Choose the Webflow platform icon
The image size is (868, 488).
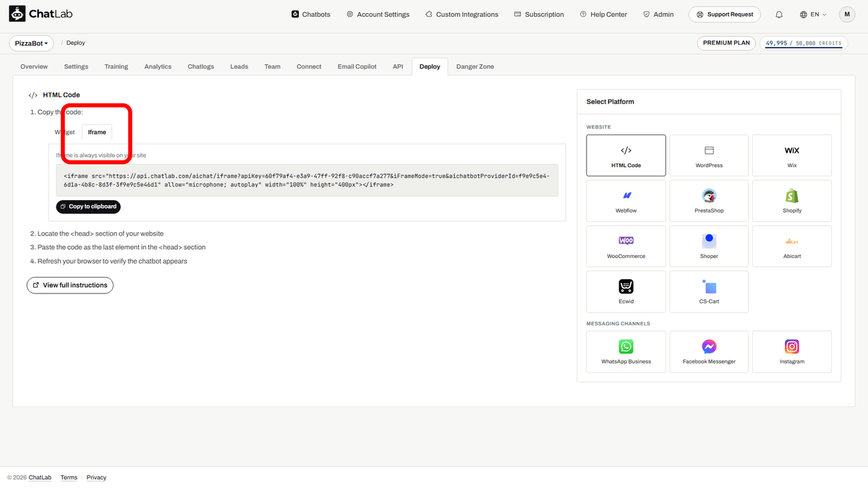pyautogui.click(x=626, y=196)
